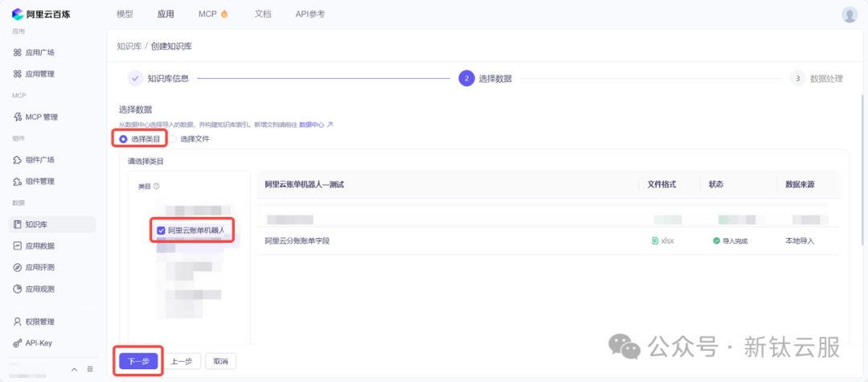Select 知识库 in the sidebar

pyautogui.click(x=52, y=224)
